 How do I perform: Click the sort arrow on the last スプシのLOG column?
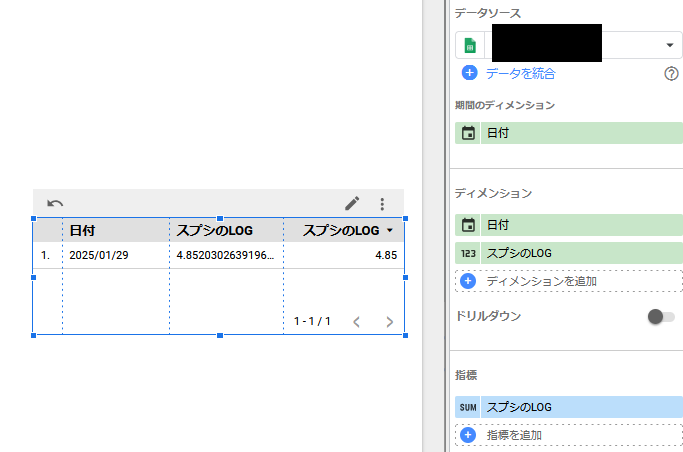[x=389, y=231]
